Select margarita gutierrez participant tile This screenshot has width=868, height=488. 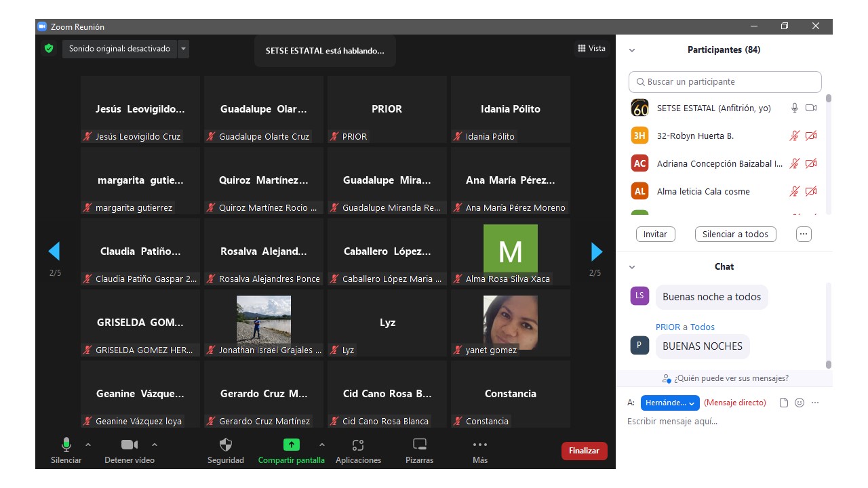pos(140,181)
